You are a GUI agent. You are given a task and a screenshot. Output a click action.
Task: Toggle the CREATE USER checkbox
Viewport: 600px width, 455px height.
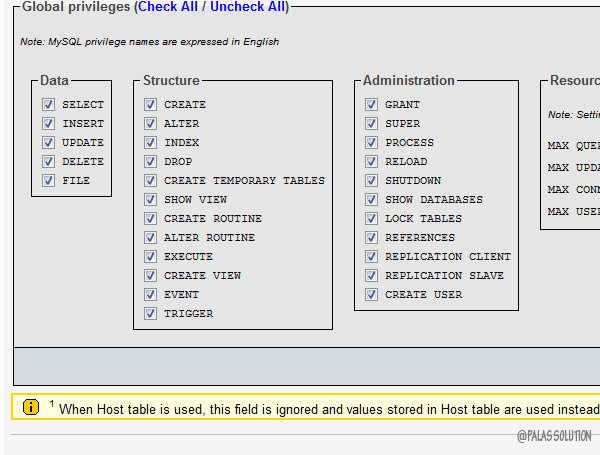click(371, 294)
